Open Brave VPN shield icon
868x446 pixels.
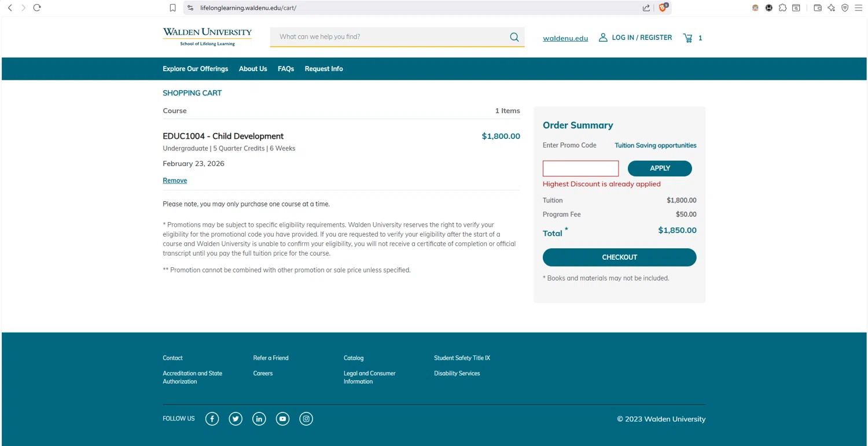pyautogui.click(x=845, y=8)
